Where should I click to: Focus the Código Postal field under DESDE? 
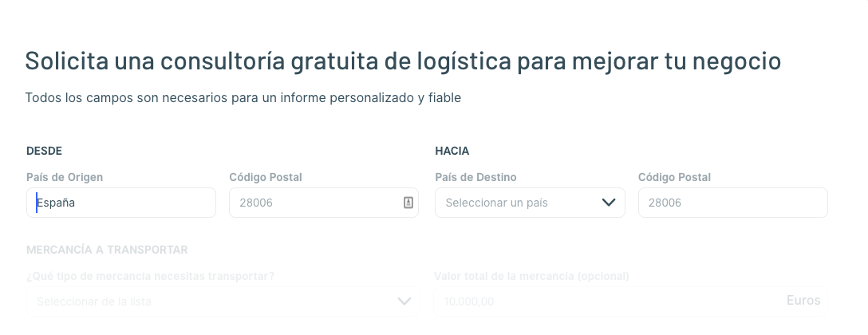tap(324, 203)
